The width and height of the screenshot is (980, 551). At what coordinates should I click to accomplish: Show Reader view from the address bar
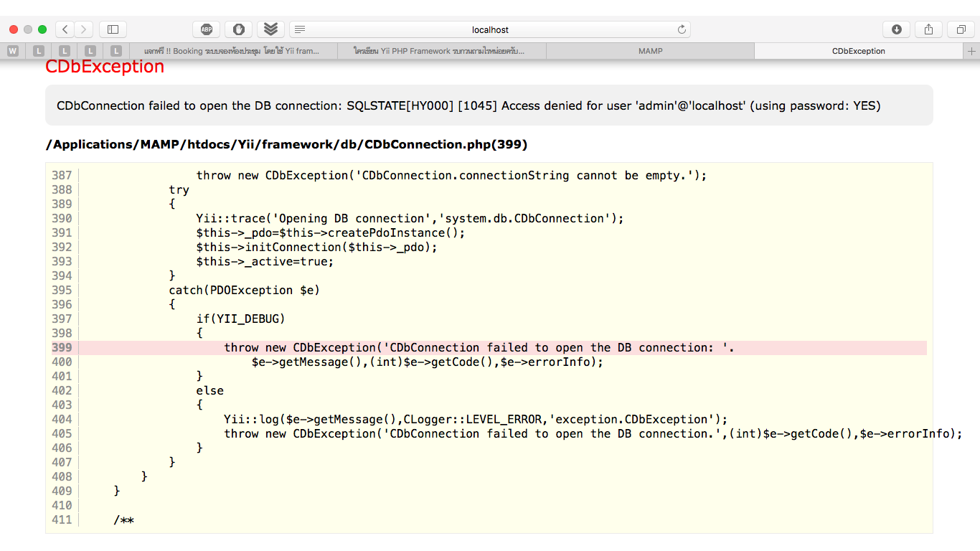click(x=300, y=29)
